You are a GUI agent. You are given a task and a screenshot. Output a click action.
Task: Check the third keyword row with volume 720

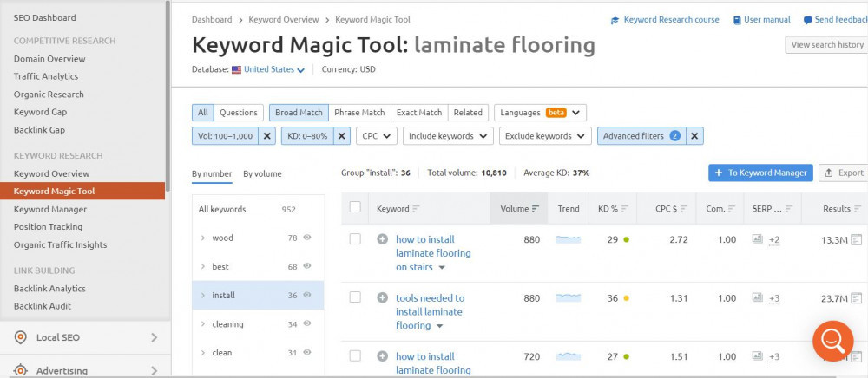tap(355, 356)
